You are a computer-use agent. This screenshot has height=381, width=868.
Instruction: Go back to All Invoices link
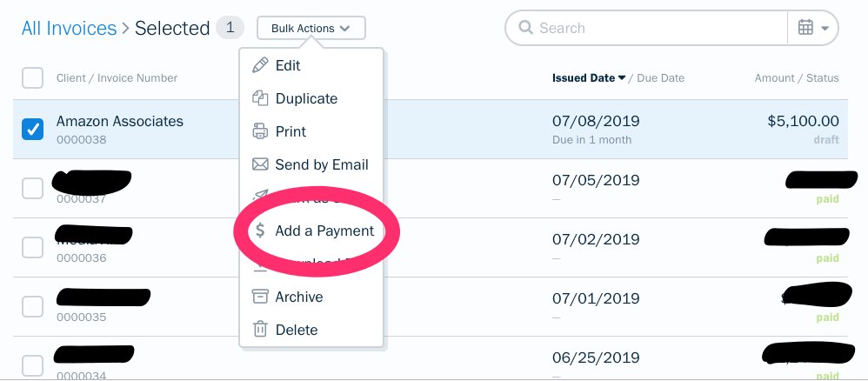pos(70,28)
